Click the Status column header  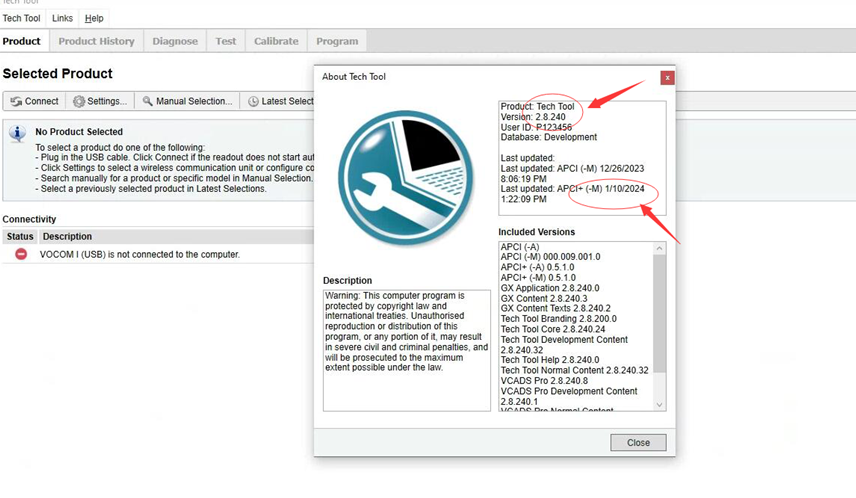click(20, 236)
